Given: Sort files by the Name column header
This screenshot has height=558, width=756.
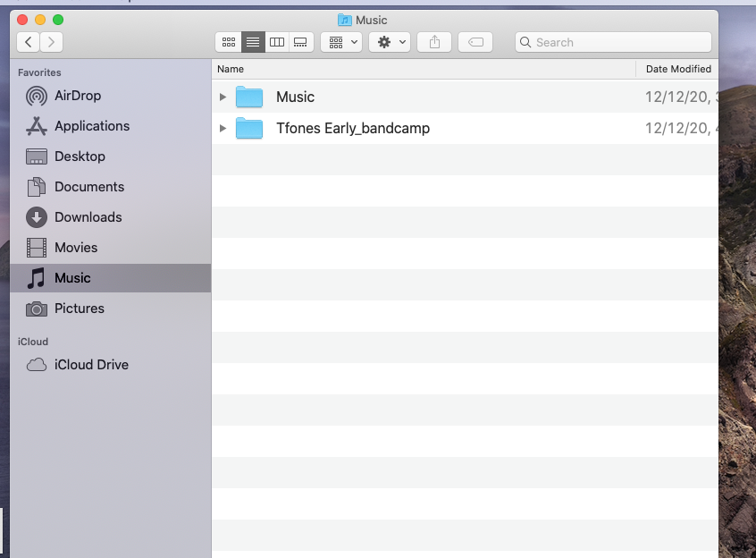Looking at the screenshot, I should 231,69.
